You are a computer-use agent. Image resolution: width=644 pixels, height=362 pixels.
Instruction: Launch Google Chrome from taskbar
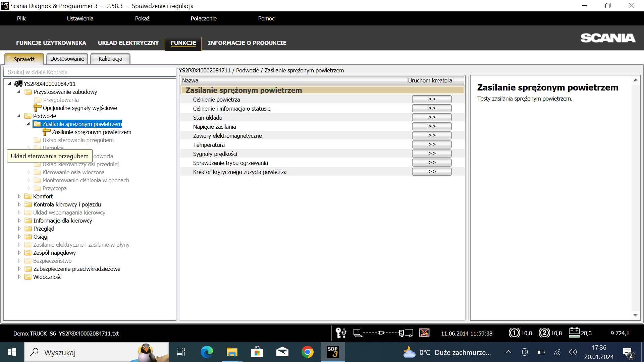(x=307, y=352)
